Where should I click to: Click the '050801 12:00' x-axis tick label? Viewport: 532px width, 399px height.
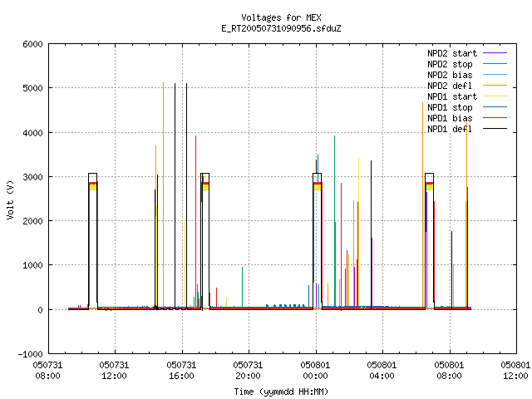515,371
